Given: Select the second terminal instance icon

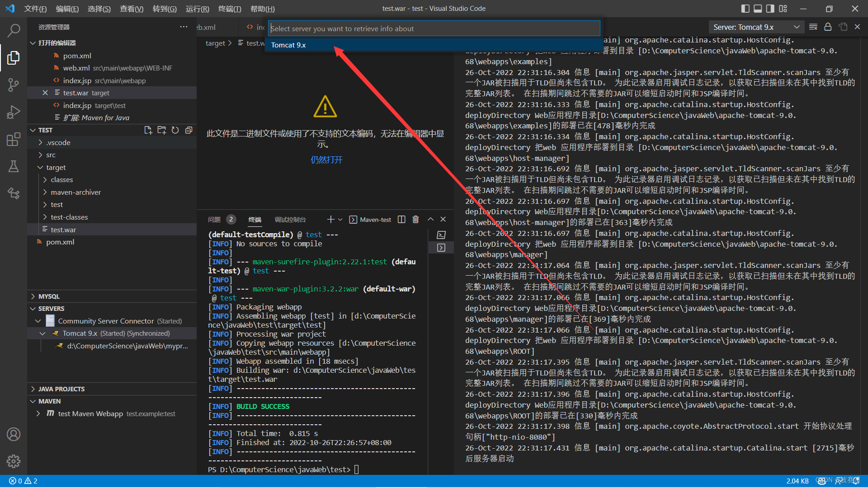Looking at the screenshot, I should (441, 248).
